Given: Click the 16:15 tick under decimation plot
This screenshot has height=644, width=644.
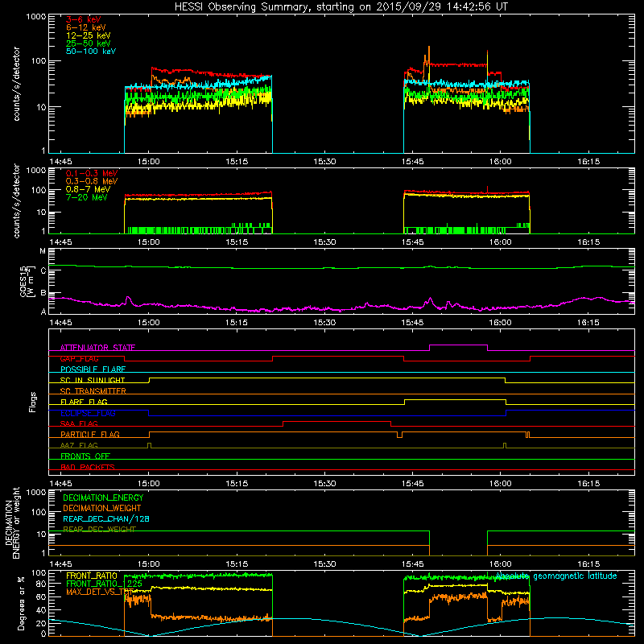Looking at the screenshot, I should 588,564.
